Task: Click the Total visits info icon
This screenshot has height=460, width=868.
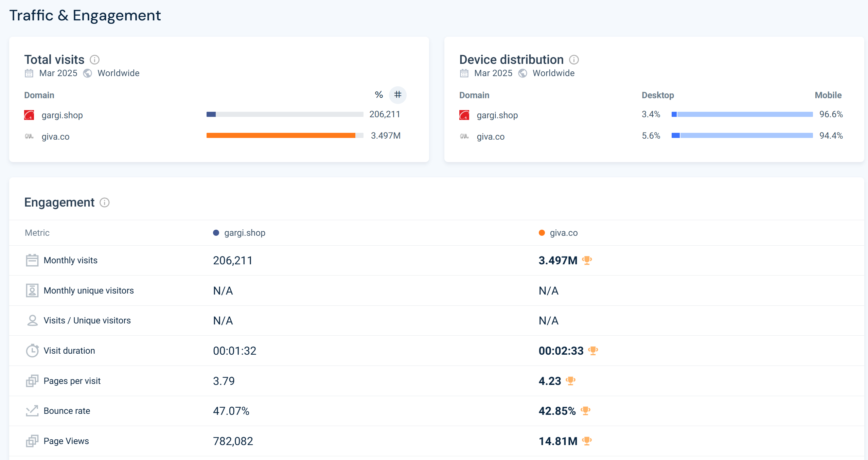Action: click(94, 60)
